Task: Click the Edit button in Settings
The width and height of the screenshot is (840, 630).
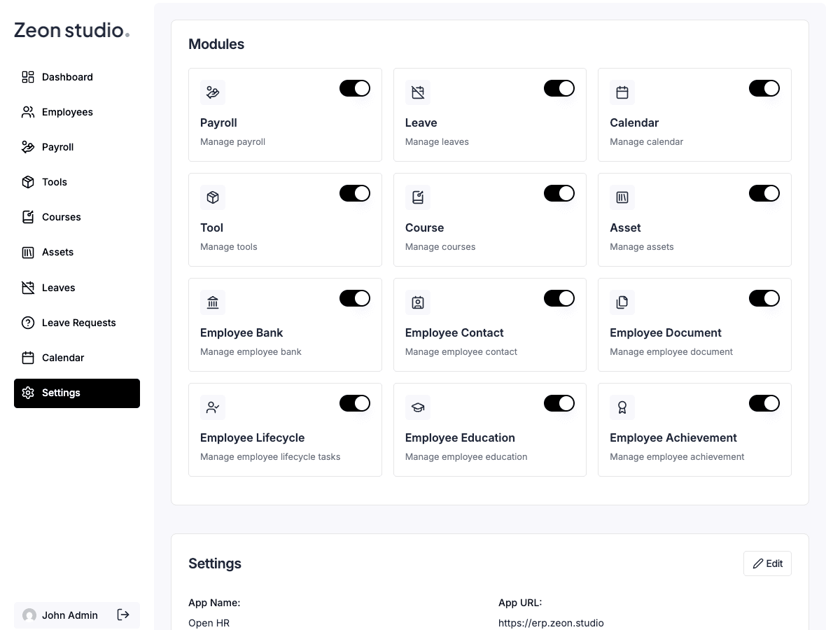Action: (x=767, y=563)
